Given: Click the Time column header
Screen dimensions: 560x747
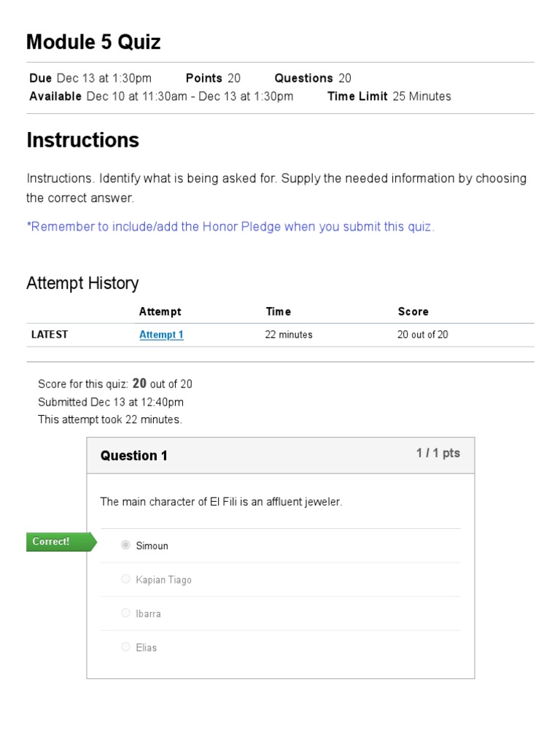Looking at the screenshot, I should point(279,311).
